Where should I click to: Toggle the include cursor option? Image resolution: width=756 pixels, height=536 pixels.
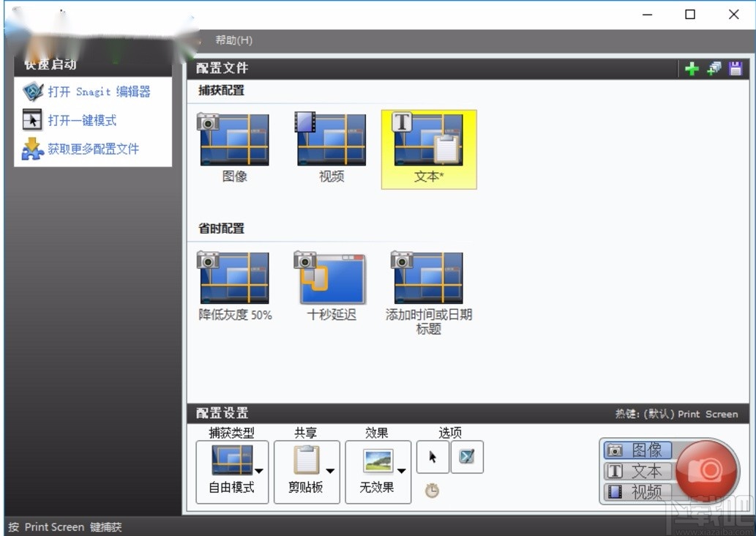[x=433, y=456]
